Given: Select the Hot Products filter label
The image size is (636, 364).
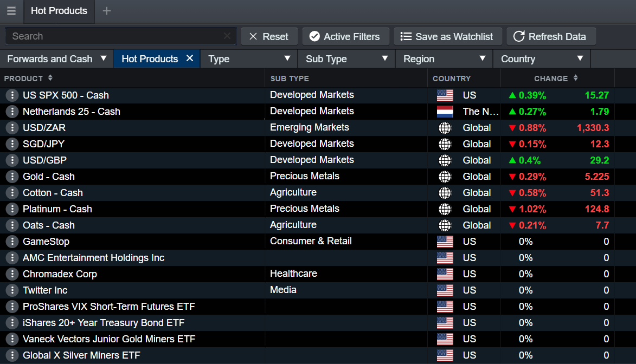Looking at the screenshot, I should pos(150,59).
